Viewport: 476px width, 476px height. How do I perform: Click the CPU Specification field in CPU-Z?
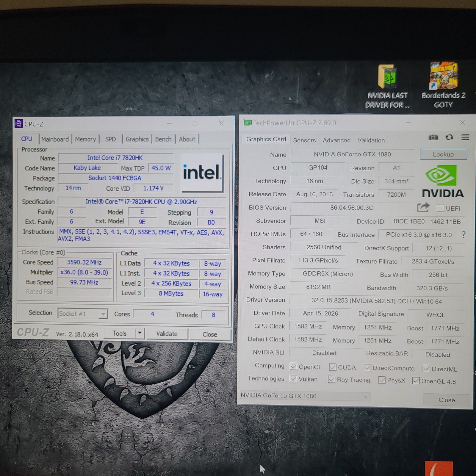(x=141, y=202)
